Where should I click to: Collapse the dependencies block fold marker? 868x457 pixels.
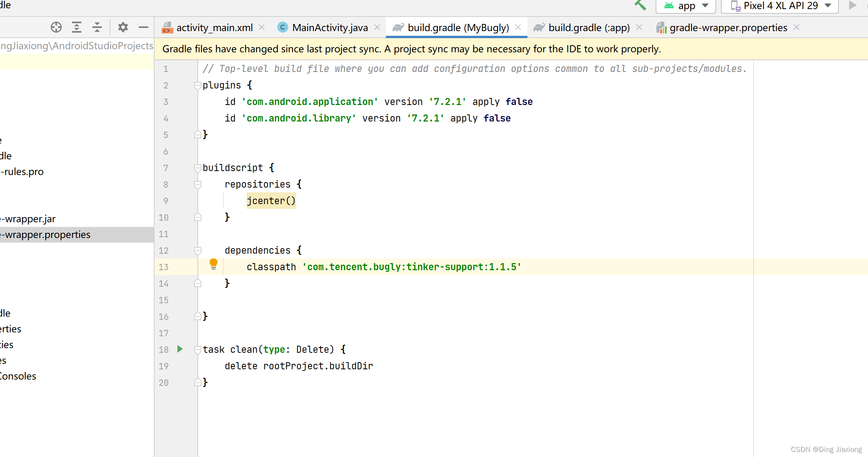coord(198,251)
